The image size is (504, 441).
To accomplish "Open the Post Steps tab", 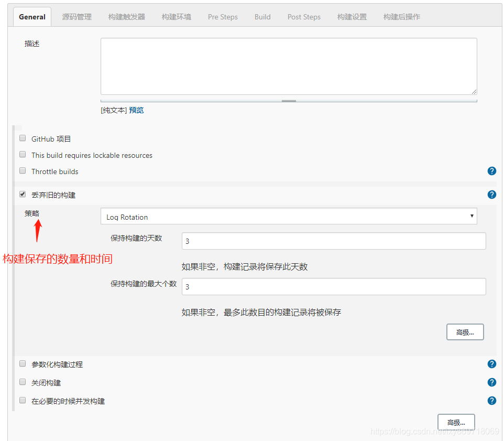I will [304, 17].
